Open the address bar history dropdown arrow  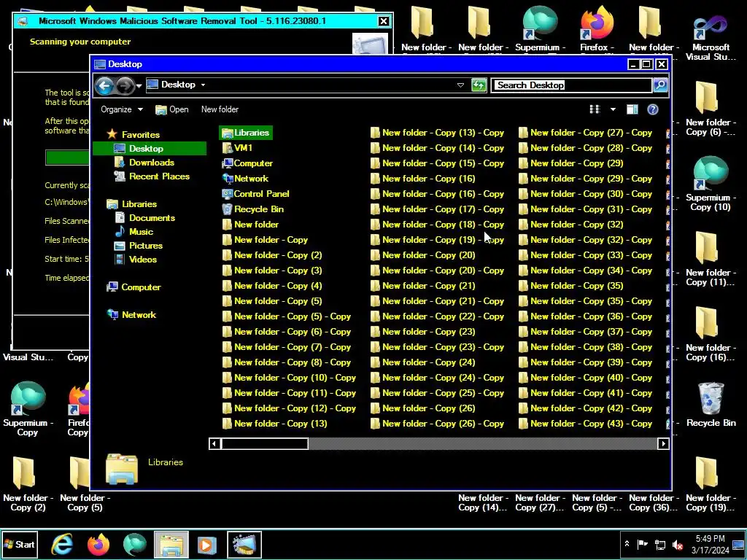(x=460, y=85)
